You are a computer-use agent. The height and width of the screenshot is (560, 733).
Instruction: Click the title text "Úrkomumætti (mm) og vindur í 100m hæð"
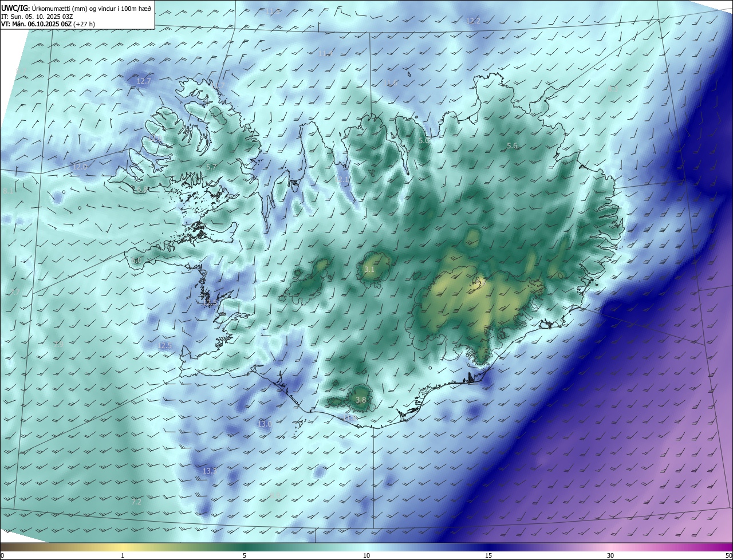(x=92, y=8)
